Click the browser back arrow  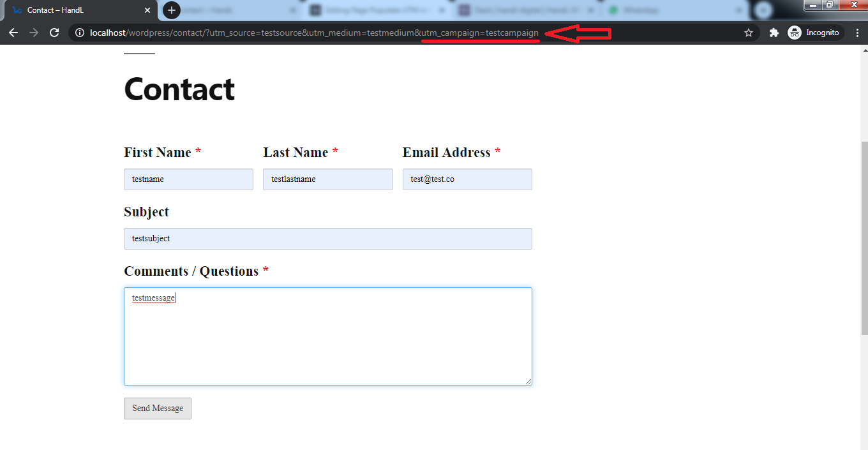13,33
